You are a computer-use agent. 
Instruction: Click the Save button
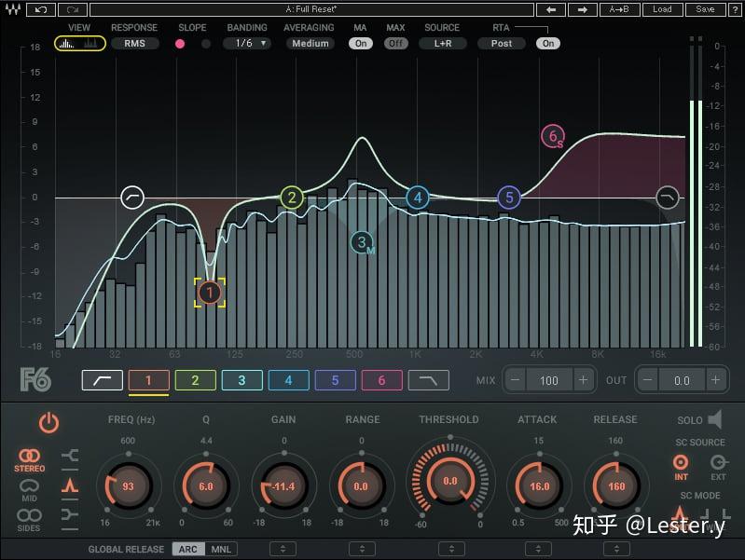(x=706, y=9)
